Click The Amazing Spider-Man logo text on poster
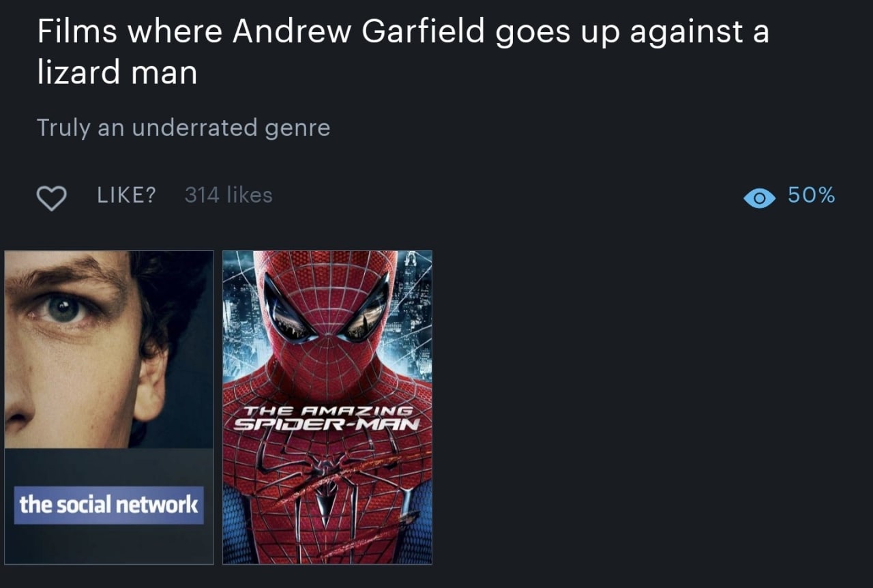This screenshot has width=873, height=588. tap(325, 418)
